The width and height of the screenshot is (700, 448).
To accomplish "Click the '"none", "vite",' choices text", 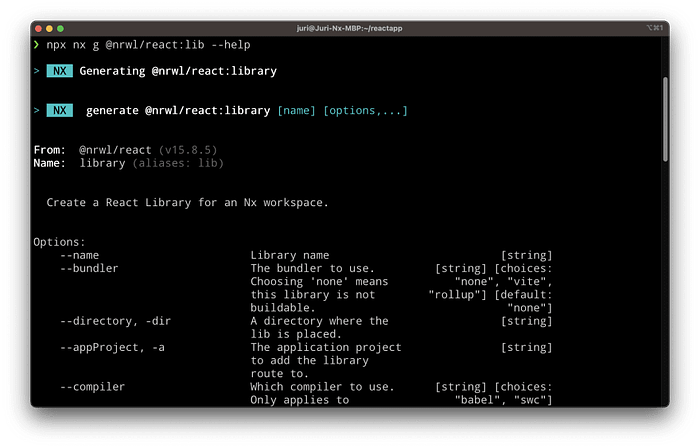I will click(x=504, y=282).
